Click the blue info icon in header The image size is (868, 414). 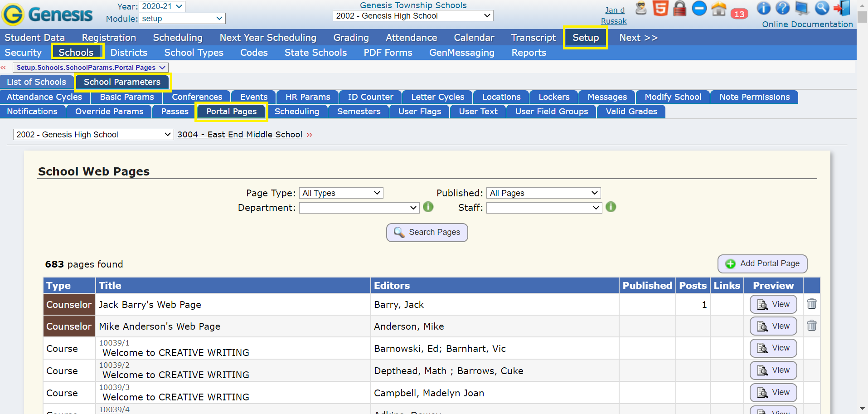click(763, 8)
